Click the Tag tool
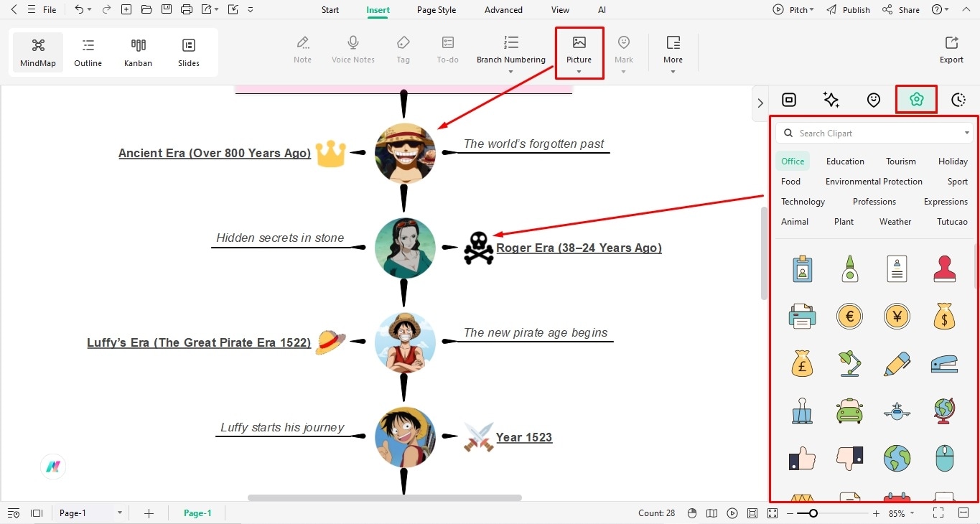The width and height of the screenshot is (980, 524). tap(403, 50)
